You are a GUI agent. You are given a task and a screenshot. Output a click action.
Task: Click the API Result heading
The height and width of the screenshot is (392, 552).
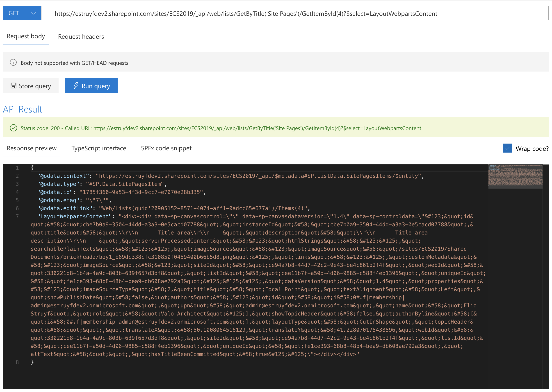[x=23, y=110]
